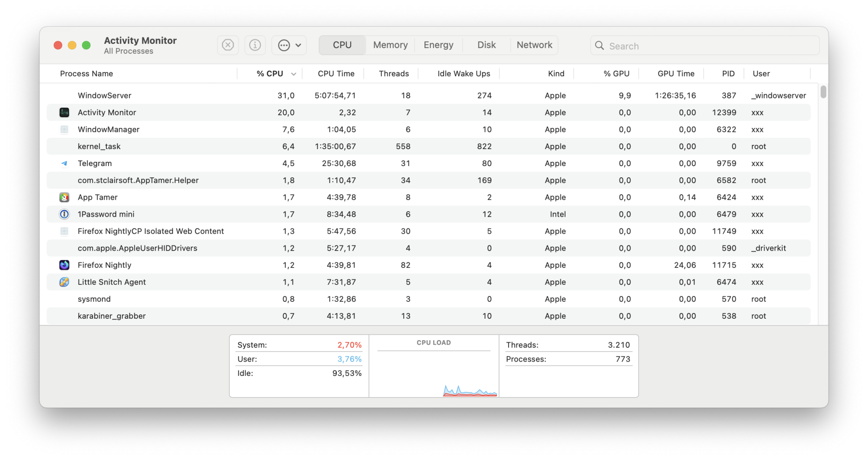Click the Little Snitch Agent icon
Viewport: 868px width, 460px height.
point(64,282)
